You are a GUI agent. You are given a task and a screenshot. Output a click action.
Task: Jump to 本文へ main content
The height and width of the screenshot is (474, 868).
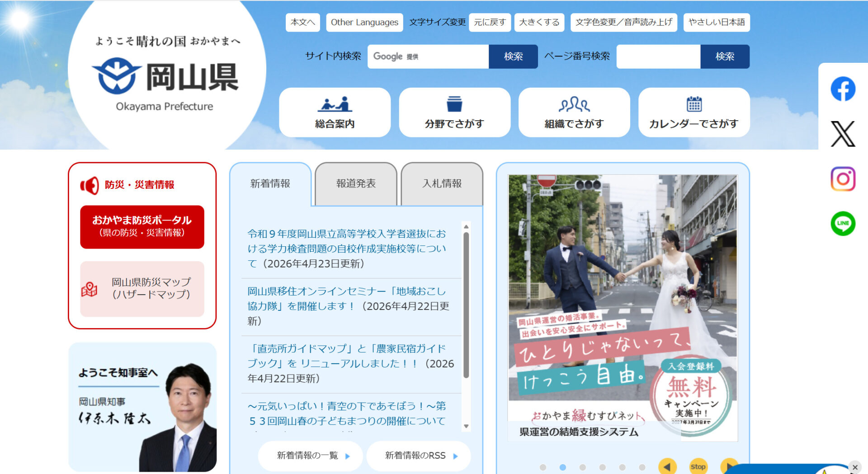point(303,22)
